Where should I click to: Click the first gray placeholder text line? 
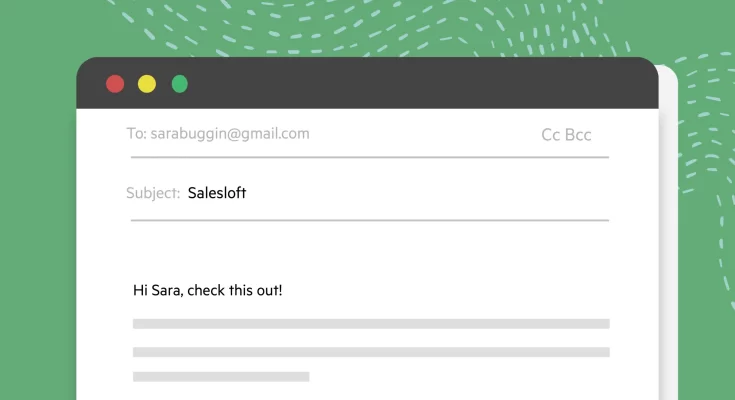click(x=371, y=324)
